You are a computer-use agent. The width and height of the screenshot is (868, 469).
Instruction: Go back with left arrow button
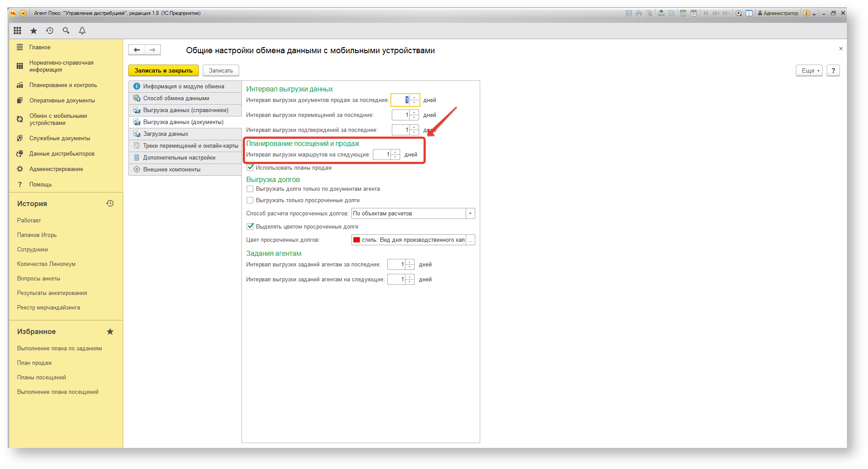(x=137, y=50)
